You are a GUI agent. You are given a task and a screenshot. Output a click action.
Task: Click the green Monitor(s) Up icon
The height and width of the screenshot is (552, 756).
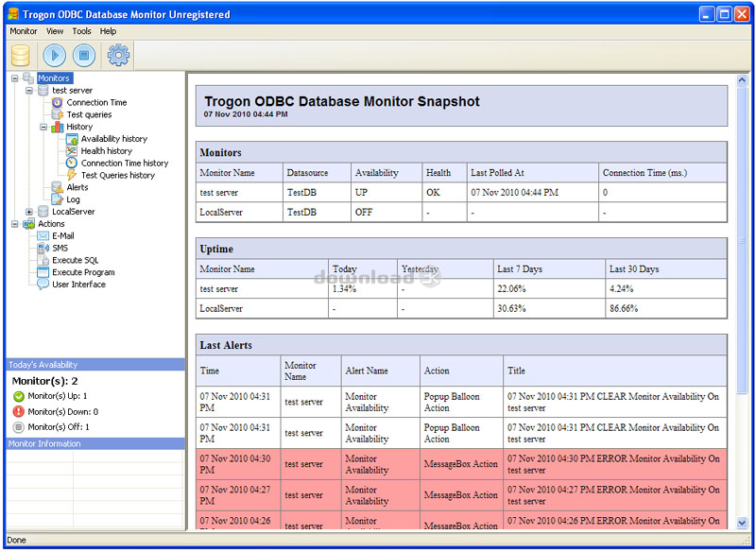click(18, 396)
